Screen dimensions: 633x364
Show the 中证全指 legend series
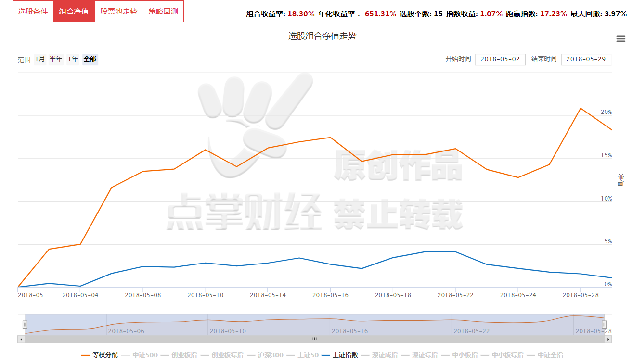[x=545, y=355]
